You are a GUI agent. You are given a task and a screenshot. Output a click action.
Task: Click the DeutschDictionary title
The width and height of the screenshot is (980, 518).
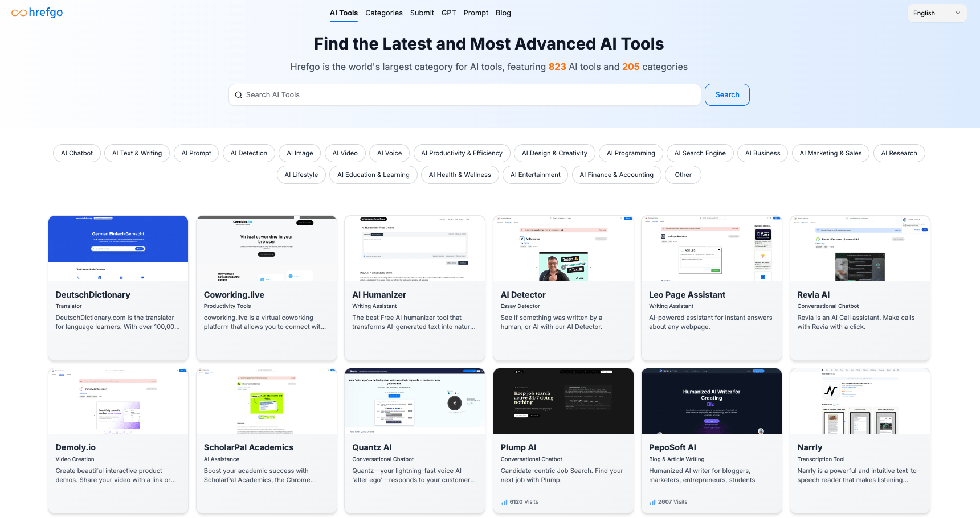coord(93,295)
